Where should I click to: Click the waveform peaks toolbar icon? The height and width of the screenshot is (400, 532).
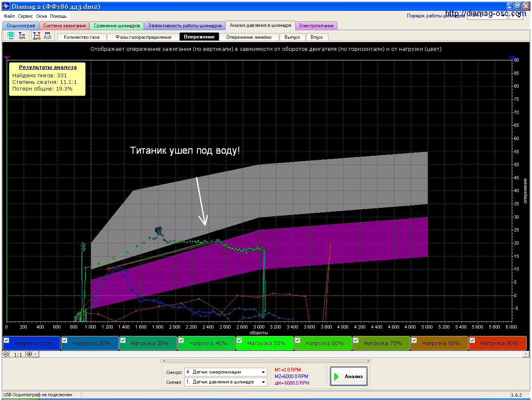[47, 36]
